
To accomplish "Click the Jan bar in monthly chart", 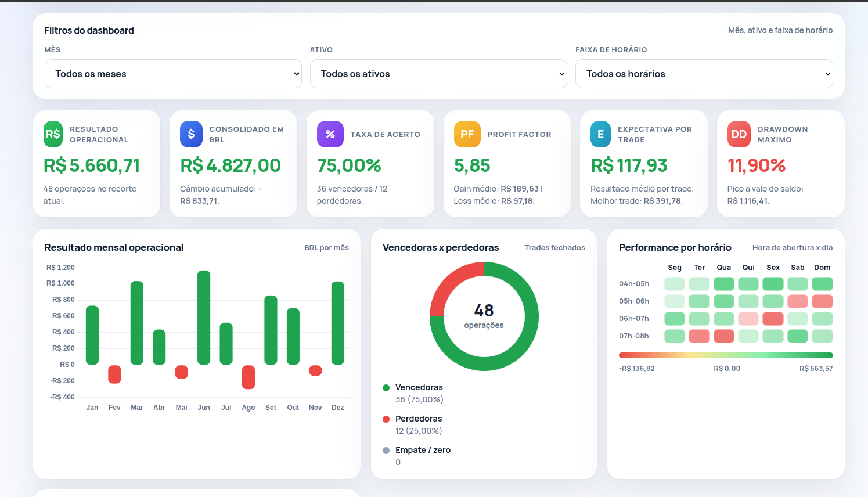I will tap(92, 335).
